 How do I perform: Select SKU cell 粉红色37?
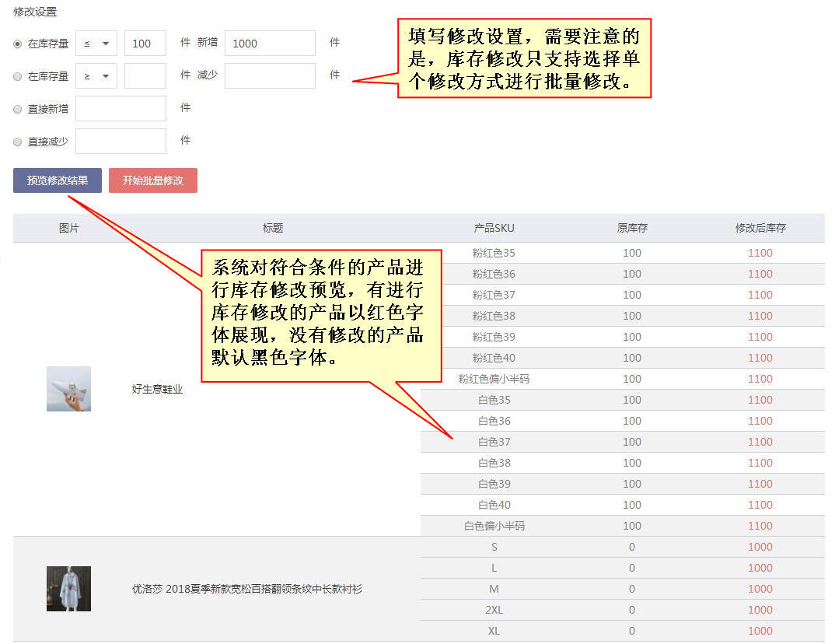click(494, 295)
